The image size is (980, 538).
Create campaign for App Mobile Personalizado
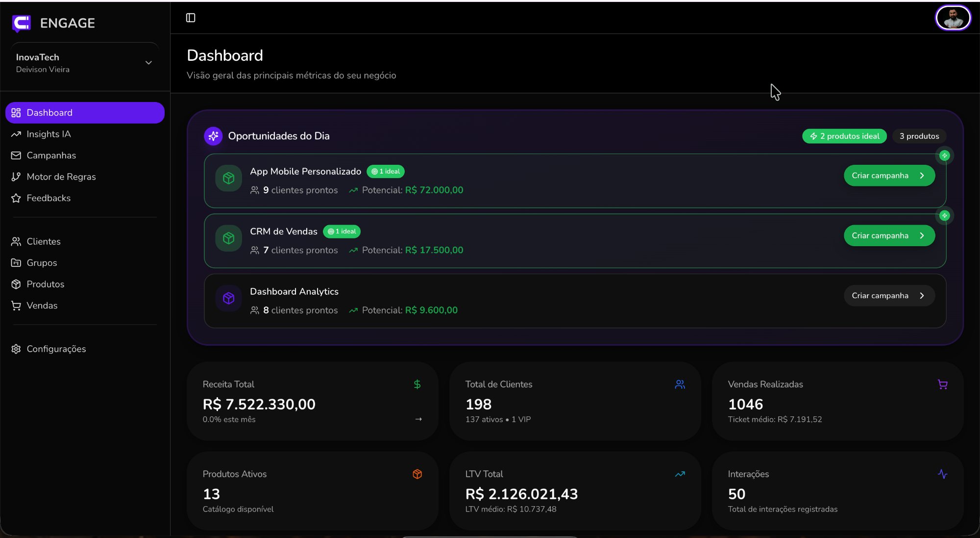(888, 176)
